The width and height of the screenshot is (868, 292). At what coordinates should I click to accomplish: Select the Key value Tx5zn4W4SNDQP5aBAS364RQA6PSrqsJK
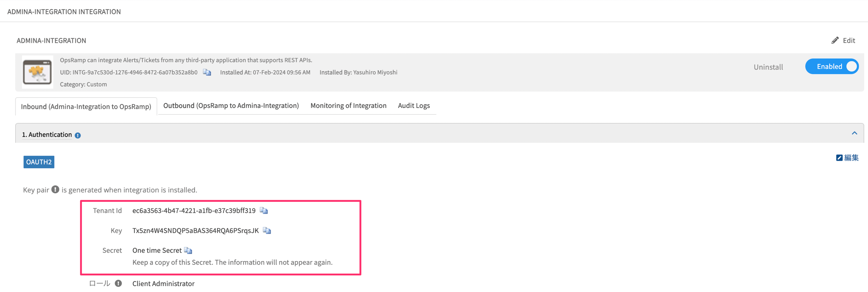click(x=196, y=230)
